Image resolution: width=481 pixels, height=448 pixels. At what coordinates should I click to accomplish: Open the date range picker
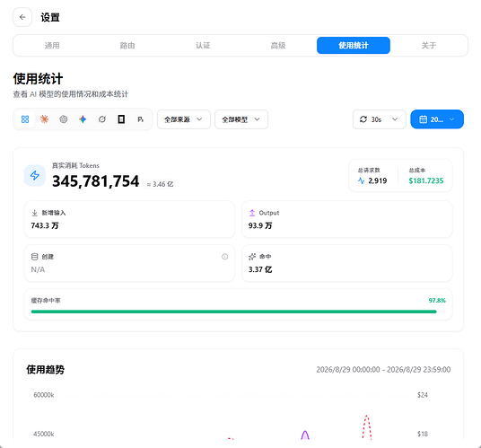click(437, 119)
